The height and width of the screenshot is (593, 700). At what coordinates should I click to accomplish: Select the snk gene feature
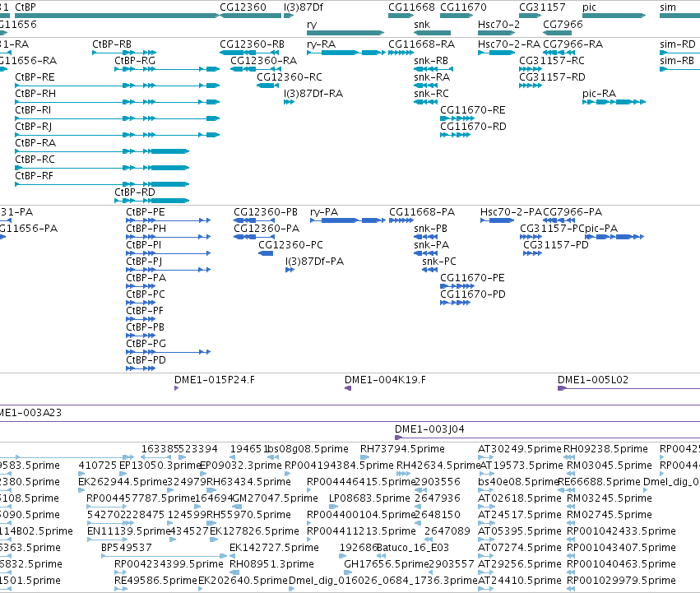click(432, 33)
